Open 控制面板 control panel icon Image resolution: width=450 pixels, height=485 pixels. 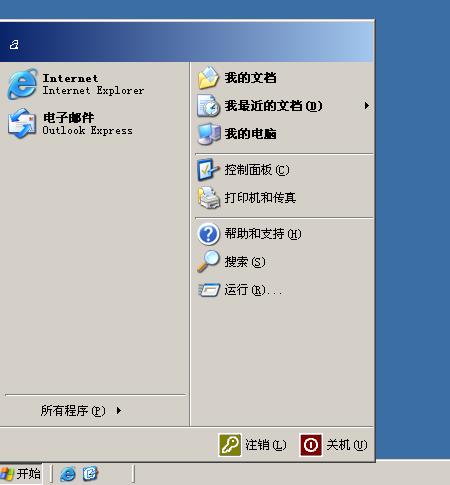click(208, 170)
